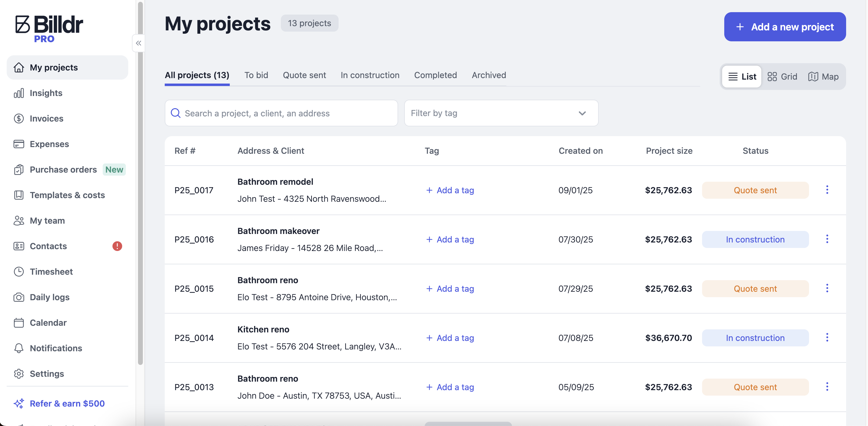Click the Created on column header

coord(580,151)
